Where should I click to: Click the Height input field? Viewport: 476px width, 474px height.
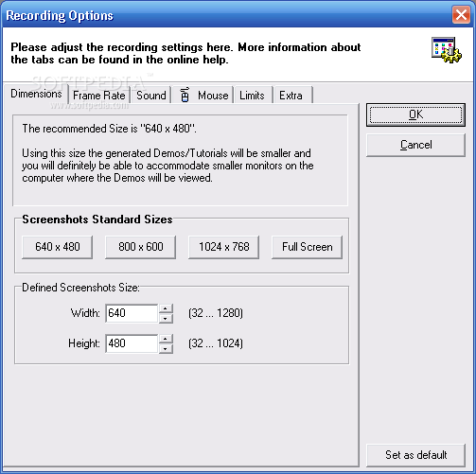(x=132, y=343)
